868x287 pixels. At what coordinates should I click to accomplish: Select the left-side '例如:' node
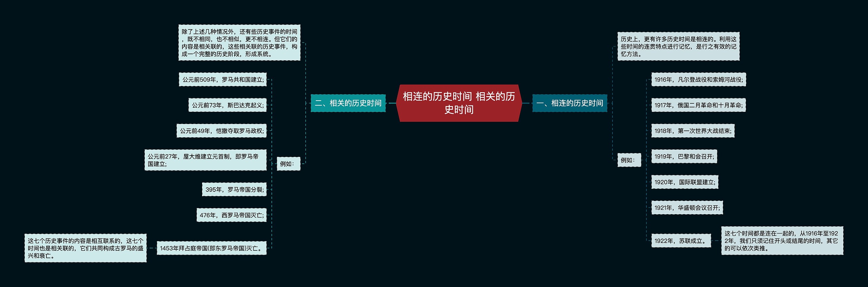click(288, 164)
